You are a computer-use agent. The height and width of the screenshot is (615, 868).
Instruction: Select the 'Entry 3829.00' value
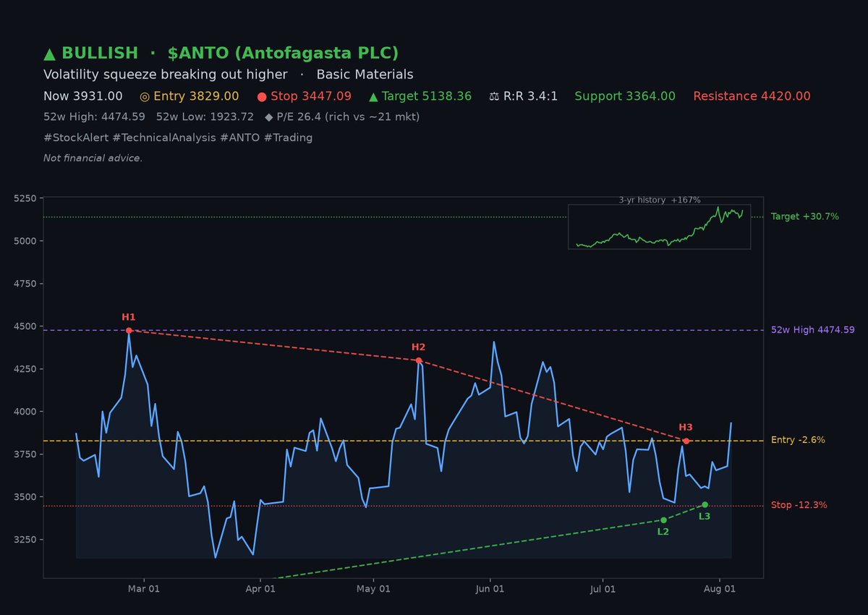[196, 96]
